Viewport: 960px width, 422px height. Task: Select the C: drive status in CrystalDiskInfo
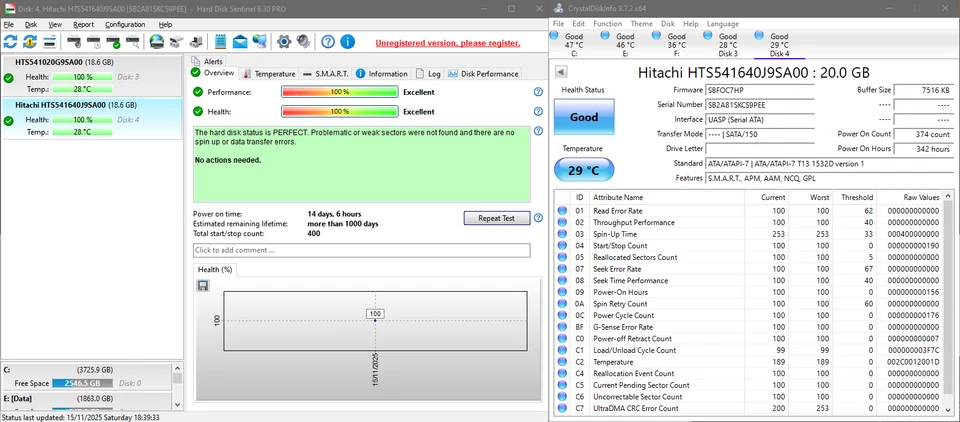point(572,43)
